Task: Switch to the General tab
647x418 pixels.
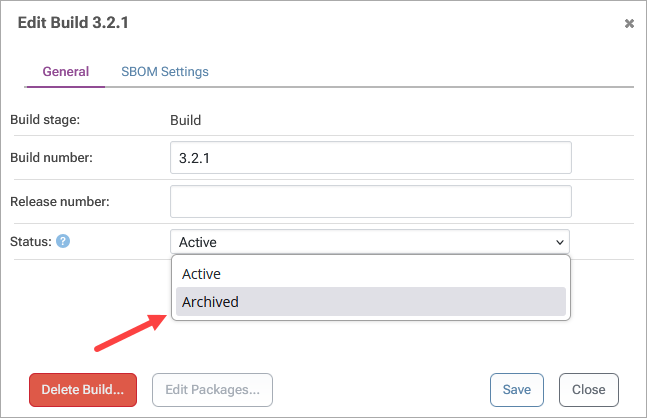Action: (66, 72)
